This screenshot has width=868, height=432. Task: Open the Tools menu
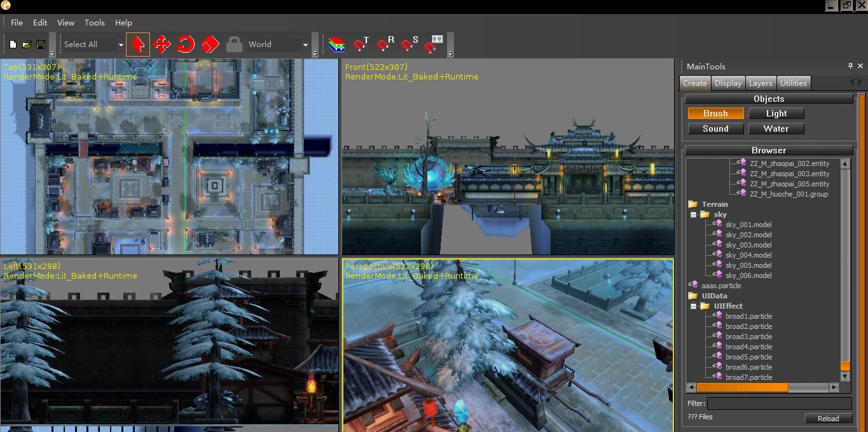tap(95, 22)
